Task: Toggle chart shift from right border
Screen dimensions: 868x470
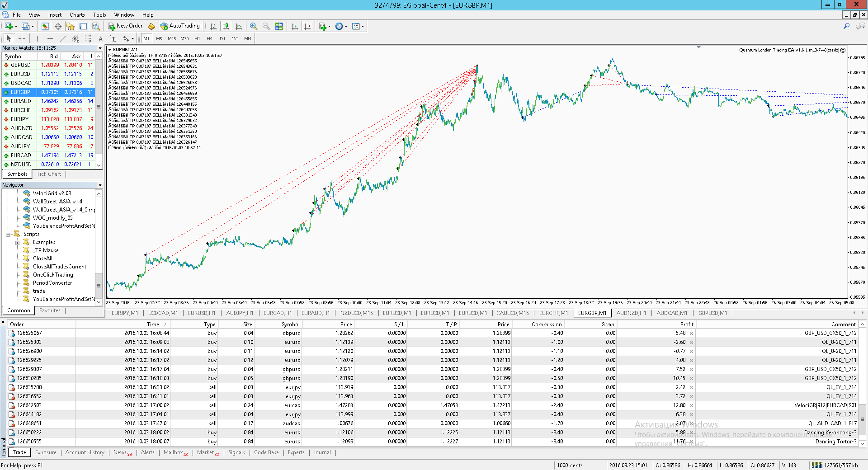Action: tap(307, 26)
